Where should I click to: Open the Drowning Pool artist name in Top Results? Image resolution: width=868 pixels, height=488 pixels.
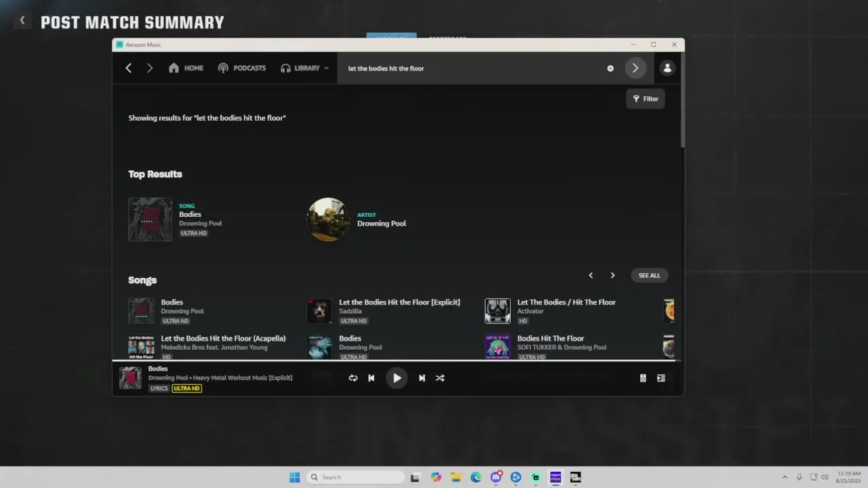(382, 224)
